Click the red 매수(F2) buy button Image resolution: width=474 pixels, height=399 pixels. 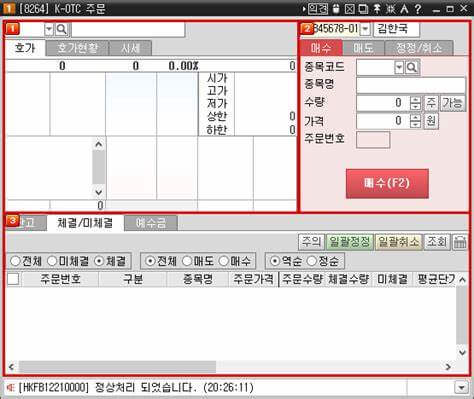(x=387, y=183)
